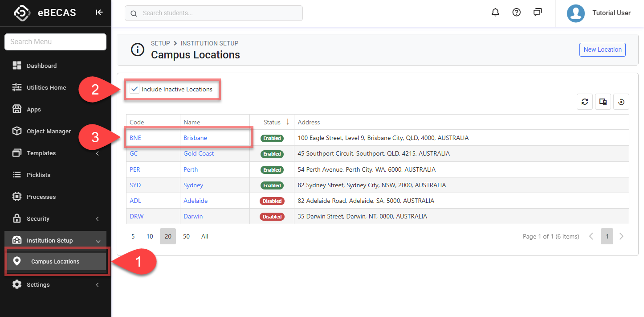Viewport: 644px width, 317px height.
Task: Sort the table by Status column
Action: click(x=272, y=122)
